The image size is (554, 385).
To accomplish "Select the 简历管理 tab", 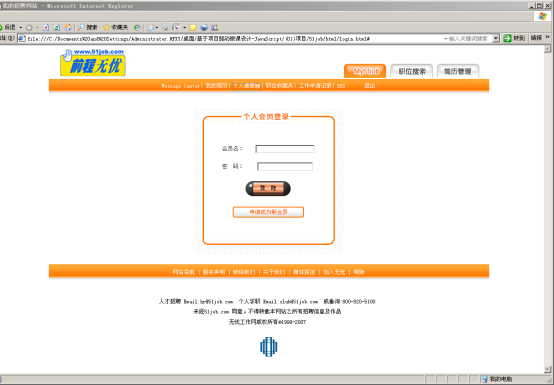I will tap(458, 71).
